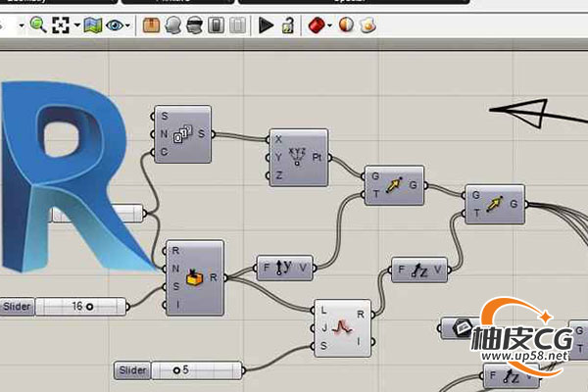Click the I output of the red curve component
The width and height of the screenshot is (588, 392).
click(x=359, y=341)
